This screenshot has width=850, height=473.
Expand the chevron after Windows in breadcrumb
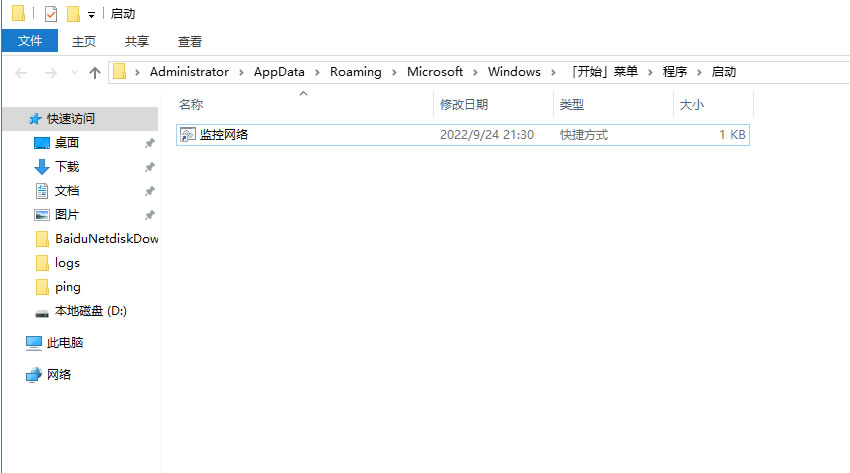553,72
